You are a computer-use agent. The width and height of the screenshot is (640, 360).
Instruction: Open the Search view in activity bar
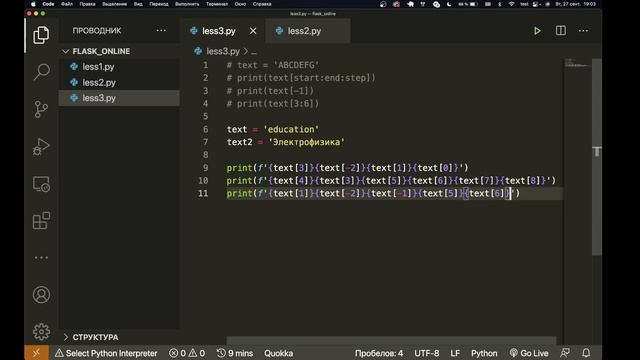[41, 72]
